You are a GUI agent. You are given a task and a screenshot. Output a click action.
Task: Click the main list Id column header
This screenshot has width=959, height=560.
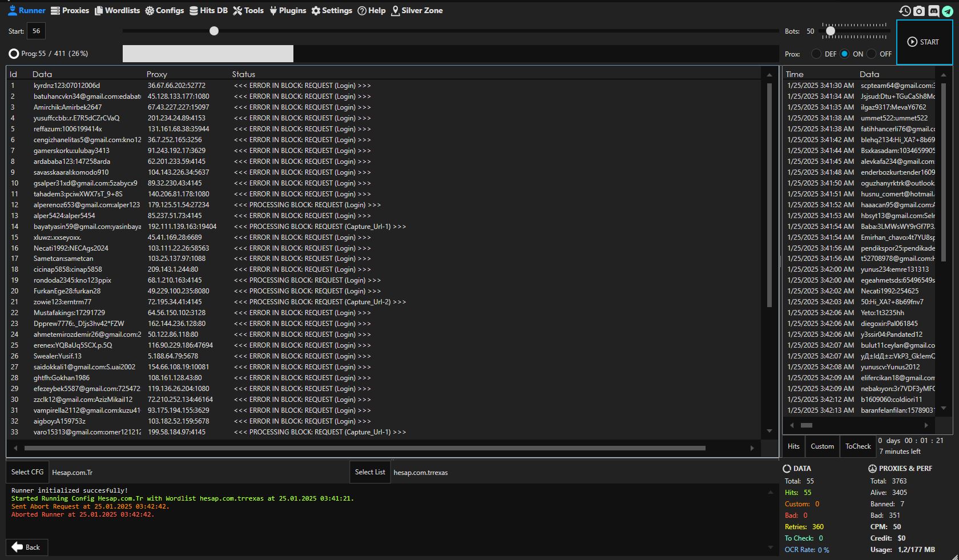[x=13, y=74]
